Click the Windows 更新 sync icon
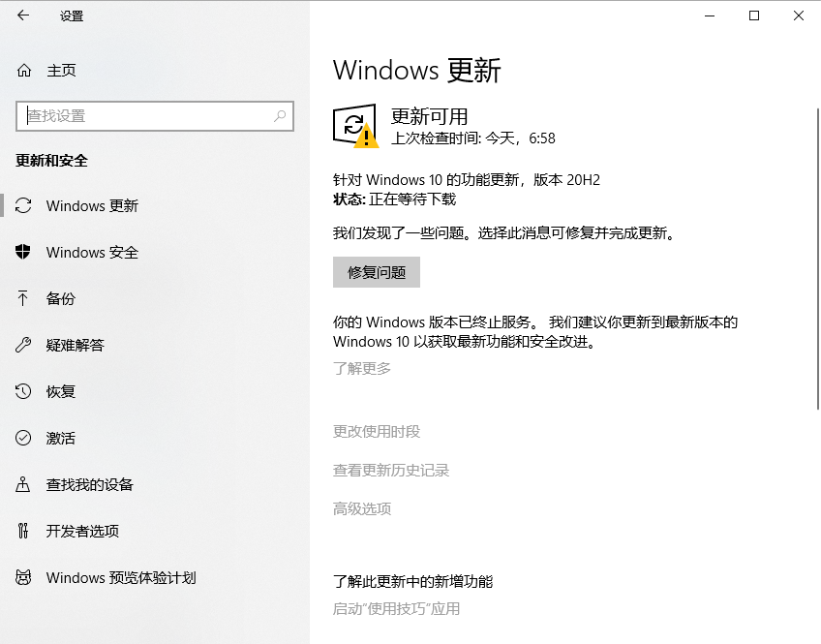This screenshot has width=821, height=644. coord(23,205)
